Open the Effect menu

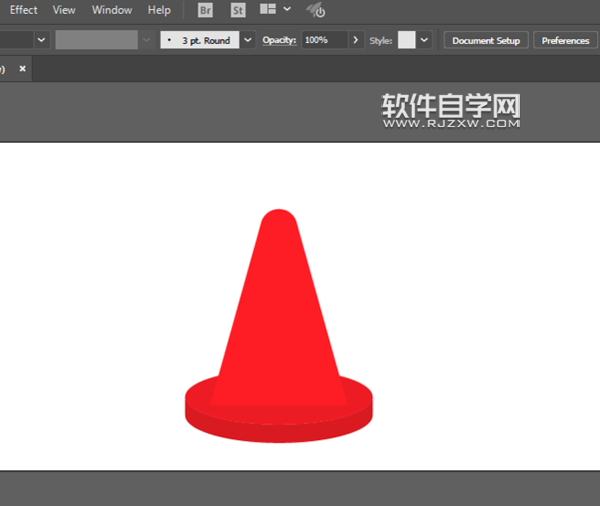click(x=23, y=10)
